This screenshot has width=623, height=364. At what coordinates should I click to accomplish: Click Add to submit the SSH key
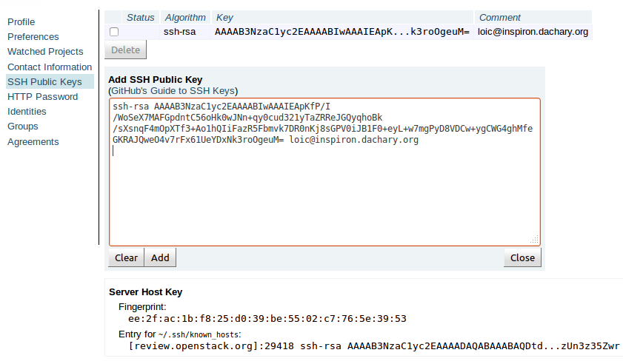tap(160, 257)
